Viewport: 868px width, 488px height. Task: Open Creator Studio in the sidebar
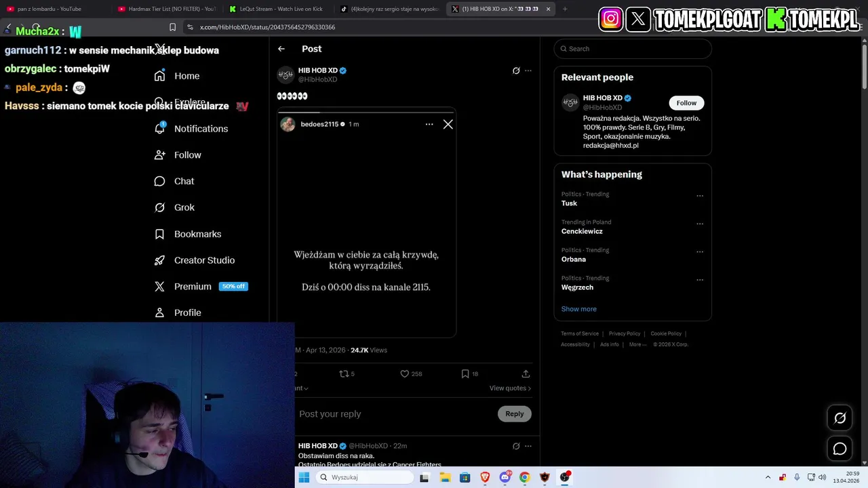(x=195, y=260)
